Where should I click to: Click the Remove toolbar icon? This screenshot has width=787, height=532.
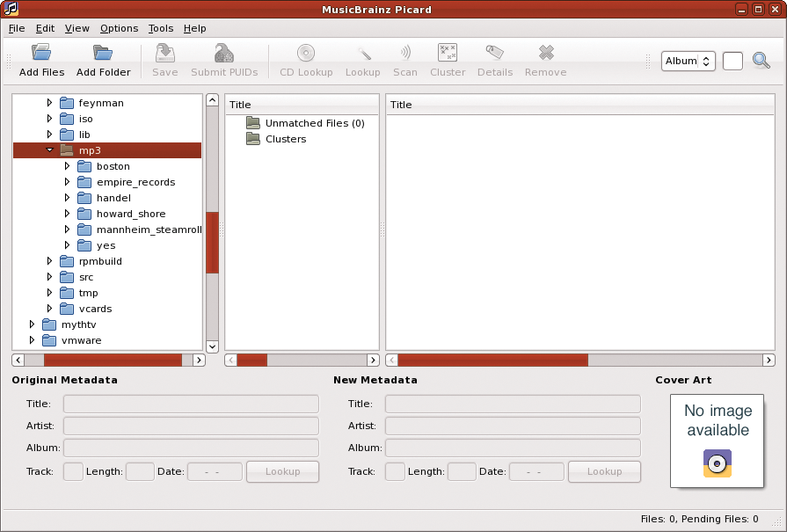pos(546,52)
